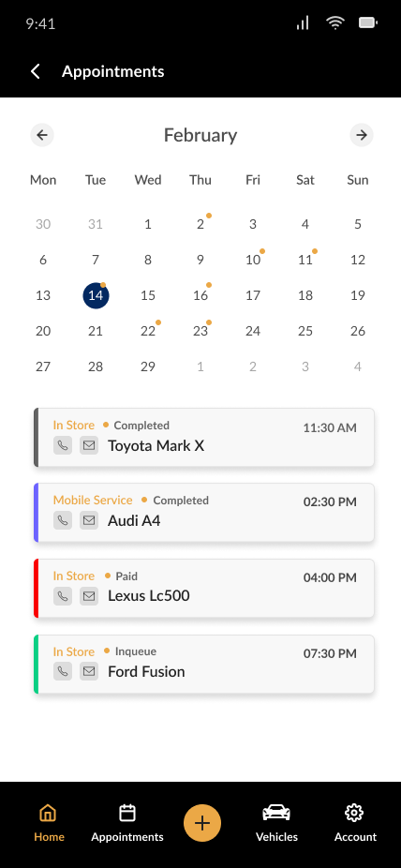
Task: Select February 22 on the calendar
Action: pyautogui.click(x=148, y=331)
